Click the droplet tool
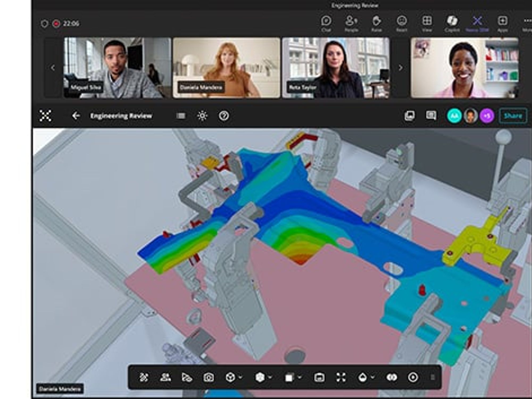Viewport: 532px width, 399px height. click(x=363, y=377)
